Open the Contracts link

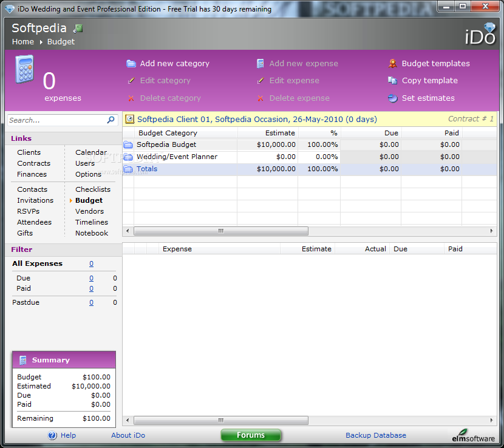tap(34, 163)
